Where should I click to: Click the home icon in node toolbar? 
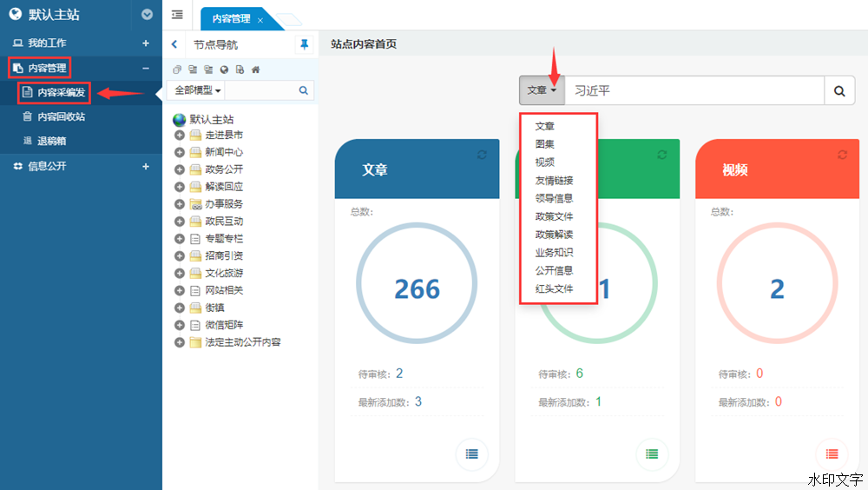[255, 70]
